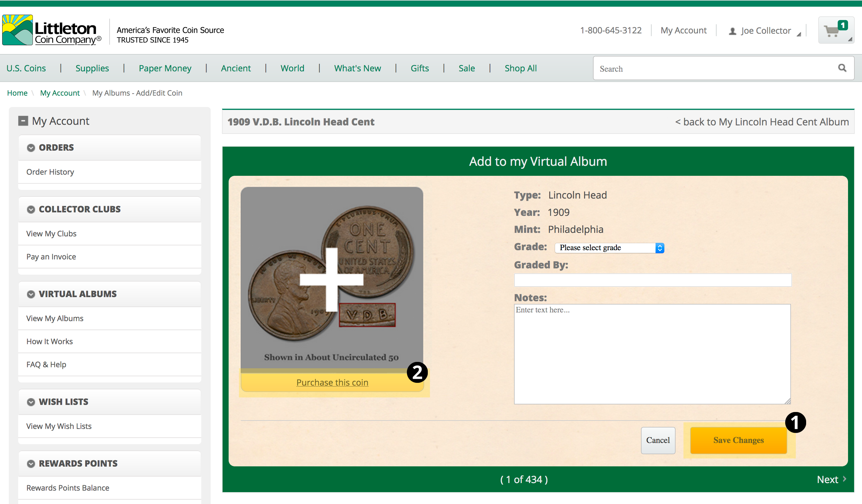Click the user silhouette icon beside Joe Collector
Viewport: 862px width, 504px height.
tap(732, 31)
